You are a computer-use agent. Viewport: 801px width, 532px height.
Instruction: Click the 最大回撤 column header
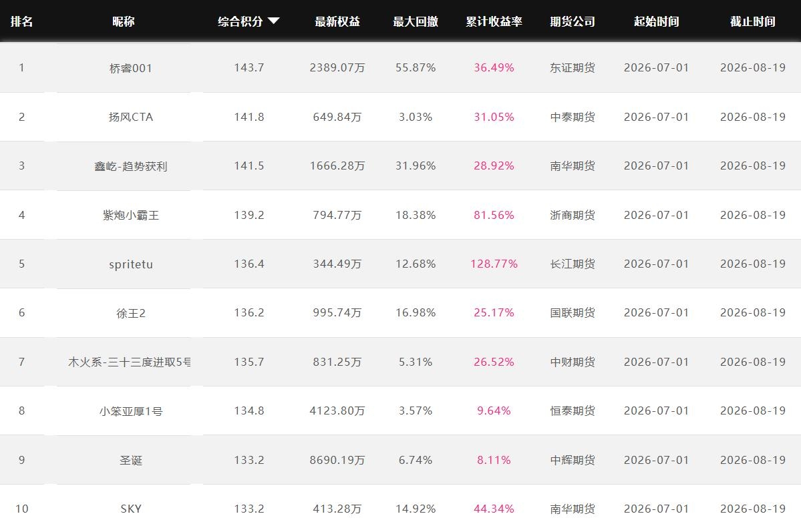[416, 21]
